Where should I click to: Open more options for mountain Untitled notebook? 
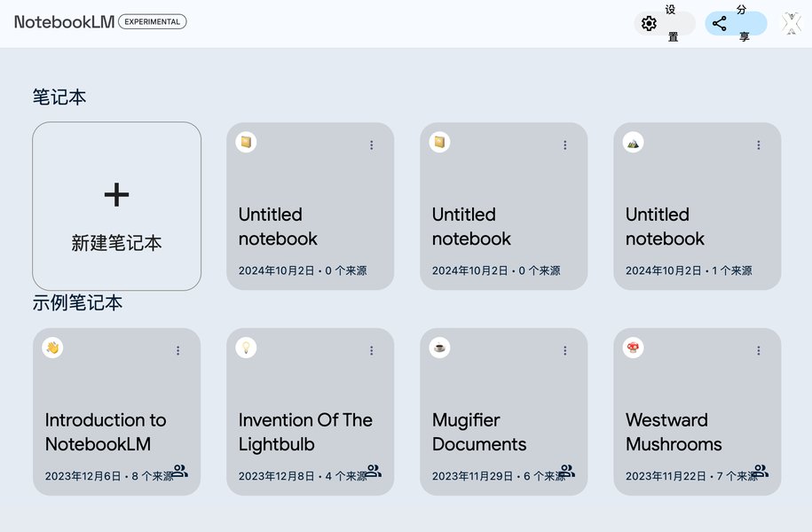click(759, 145)
